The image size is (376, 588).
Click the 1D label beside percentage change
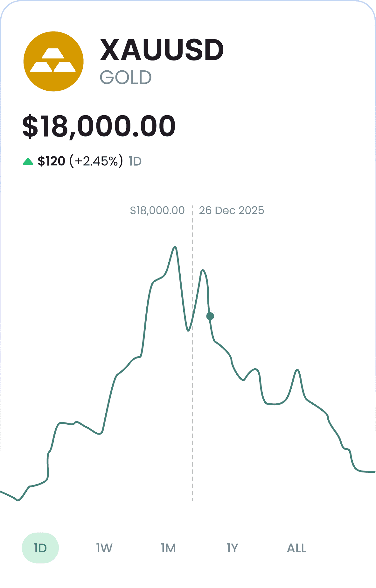135,161
